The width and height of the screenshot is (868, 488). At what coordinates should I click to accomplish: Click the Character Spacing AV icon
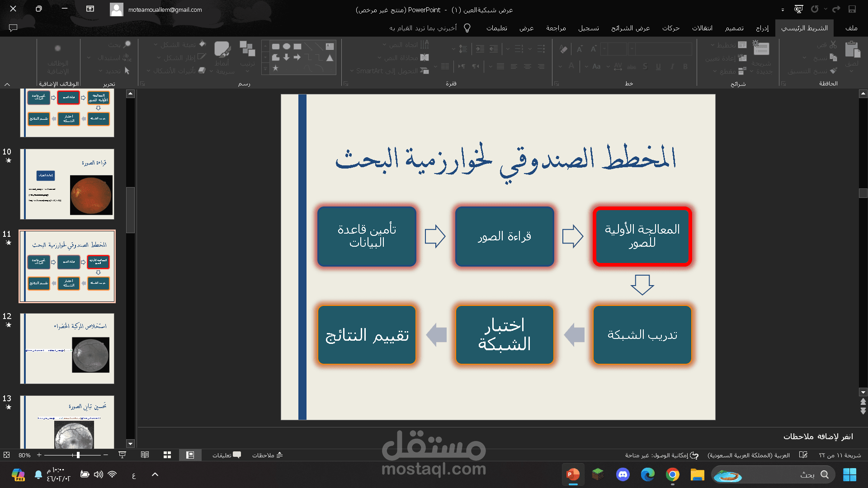point(618,66)
